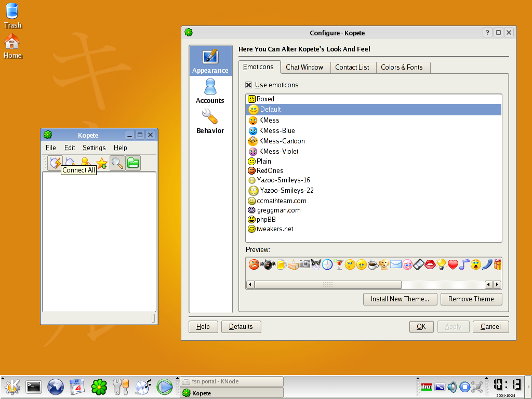
Task: Click the star with green arrow toolbar icon
Action: click(102, 163)
